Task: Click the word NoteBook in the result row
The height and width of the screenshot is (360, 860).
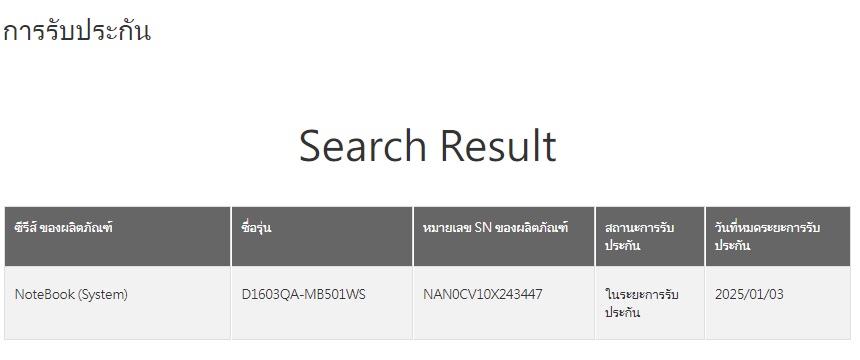Action: point(44,295)
